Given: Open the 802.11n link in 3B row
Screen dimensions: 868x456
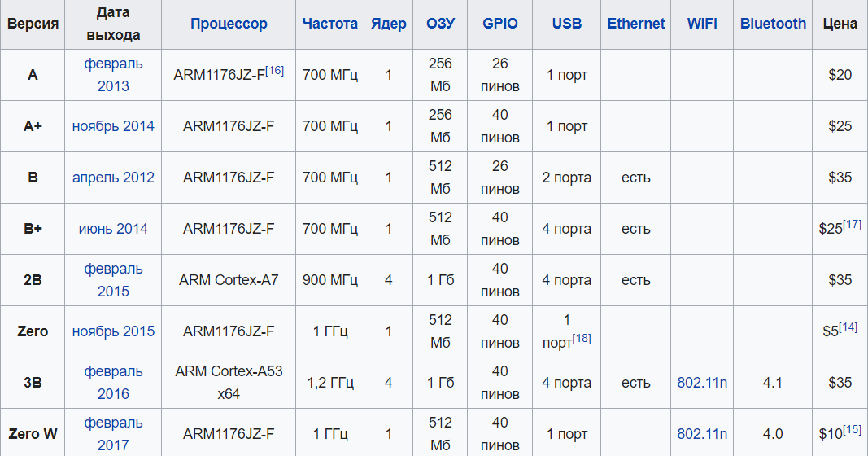Looking at the screenshot, I should coord(702,383).
